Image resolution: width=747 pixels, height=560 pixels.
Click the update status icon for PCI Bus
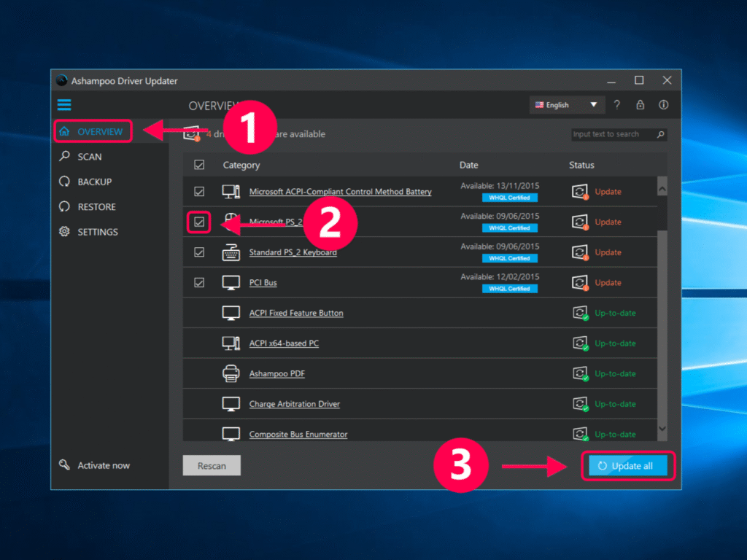tap(580, 283)
